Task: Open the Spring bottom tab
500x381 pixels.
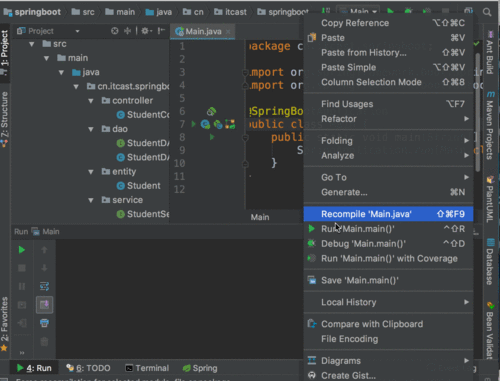Action: point(200,368)
